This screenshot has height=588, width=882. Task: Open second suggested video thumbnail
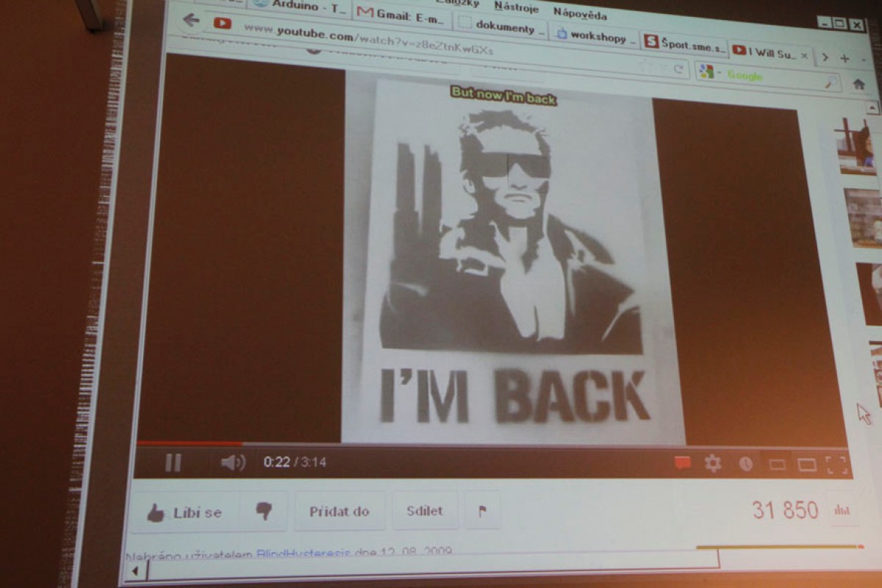[863, 218]
